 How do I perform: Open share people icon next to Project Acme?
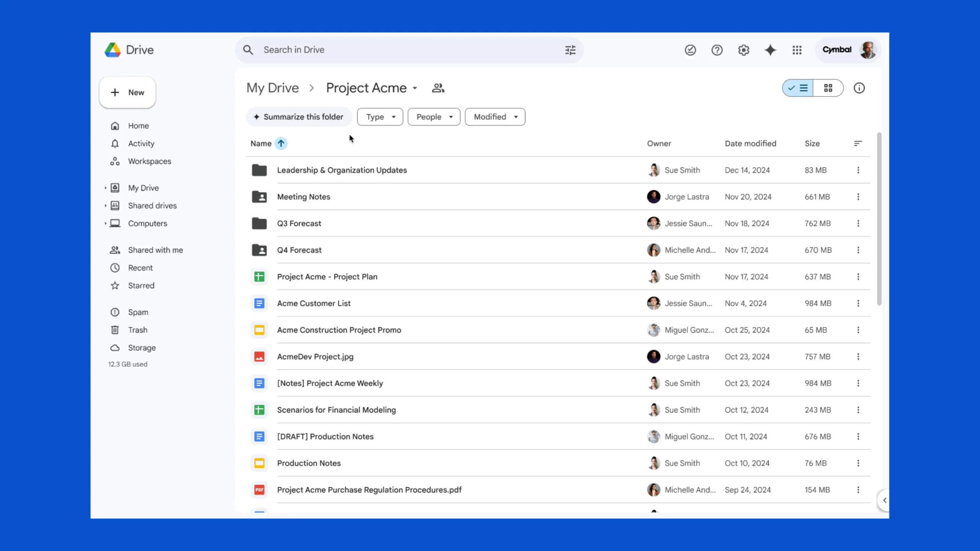pos(438,88)
